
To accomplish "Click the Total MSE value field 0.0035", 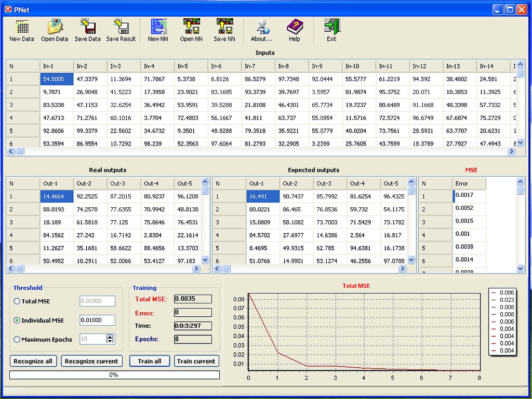I will pyautogui.click(x=193, y=299).
